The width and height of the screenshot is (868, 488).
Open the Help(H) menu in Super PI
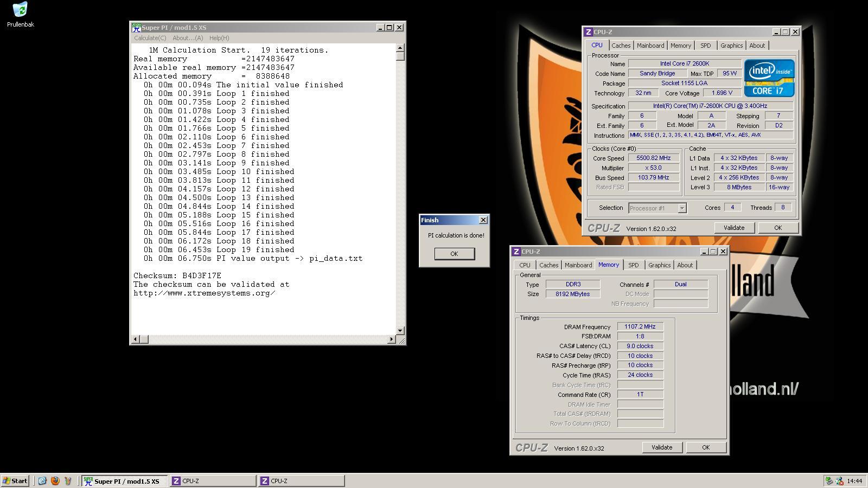point(219,38)
